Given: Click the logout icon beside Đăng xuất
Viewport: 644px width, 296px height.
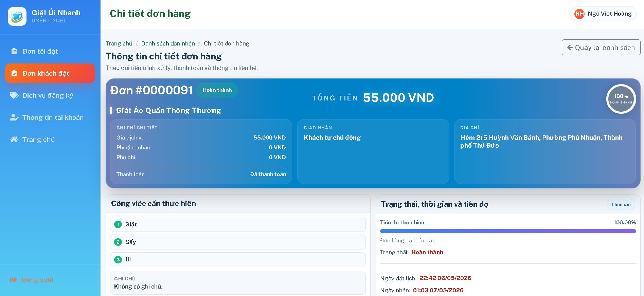Looking at the screenshot, I should coord(14,280).
